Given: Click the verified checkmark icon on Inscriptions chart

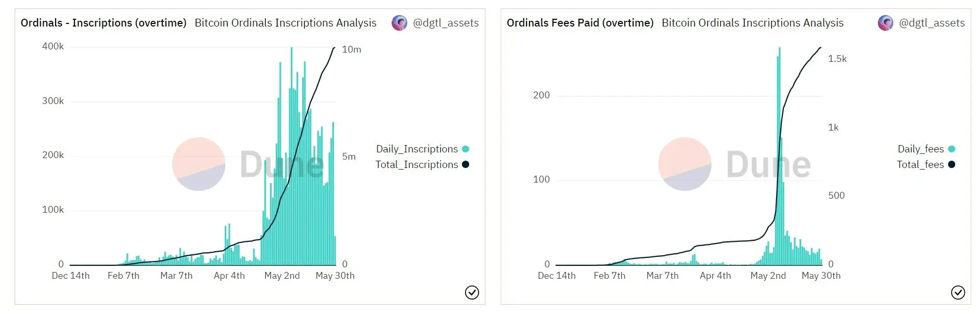Looking at the screenshot, I should click(x=472, y=293).
